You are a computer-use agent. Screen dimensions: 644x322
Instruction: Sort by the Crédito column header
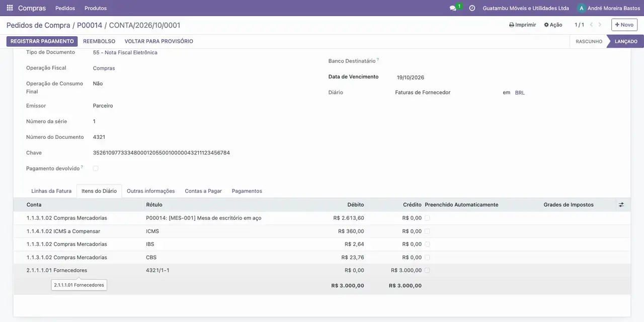coord(412,205)
